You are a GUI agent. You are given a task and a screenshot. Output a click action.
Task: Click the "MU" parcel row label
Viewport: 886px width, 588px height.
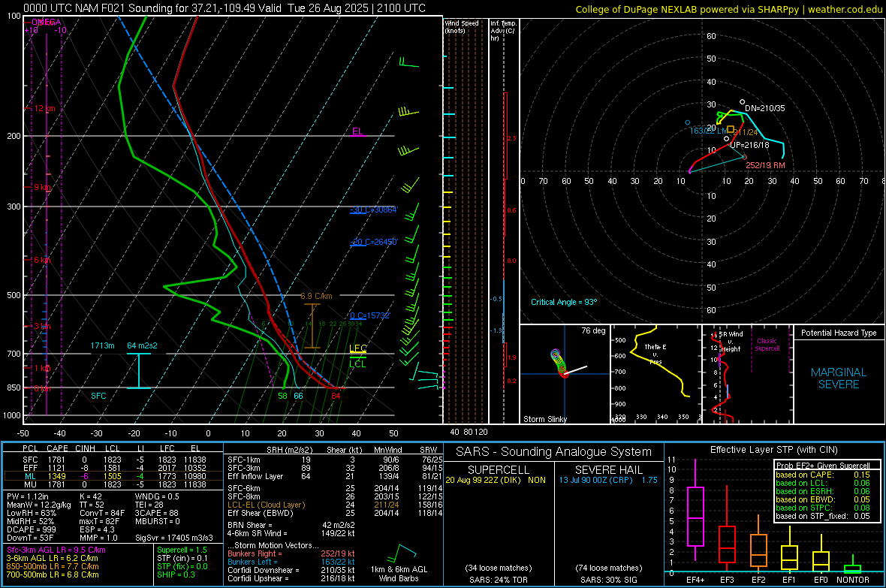[30, 484]
